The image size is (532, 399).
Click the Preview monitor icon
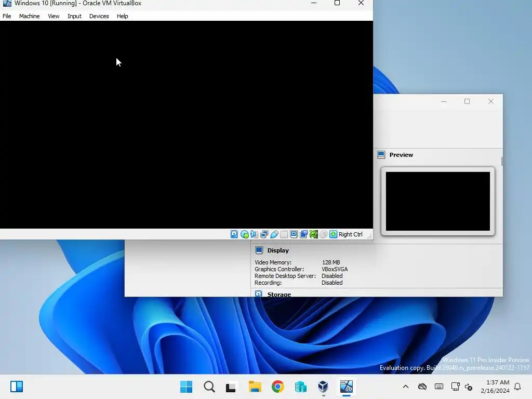tap(381, 155)
